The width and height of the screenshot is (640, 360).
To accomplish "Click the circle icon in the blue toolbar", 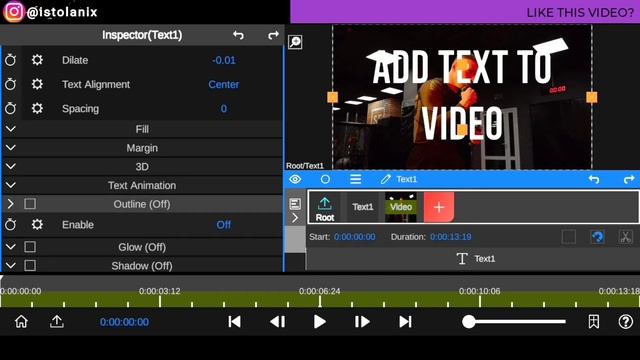I will pos(325,179).
